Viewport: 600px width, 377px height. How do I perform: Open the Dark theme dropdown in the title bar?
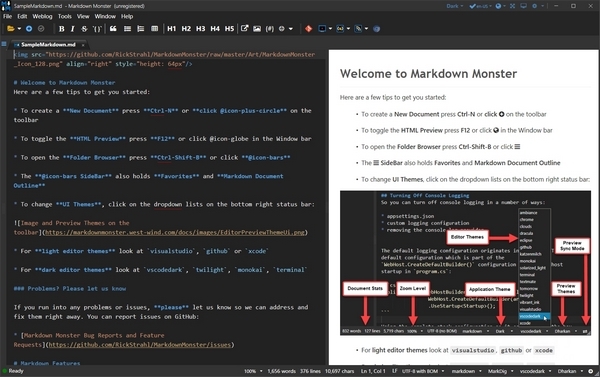455,6
